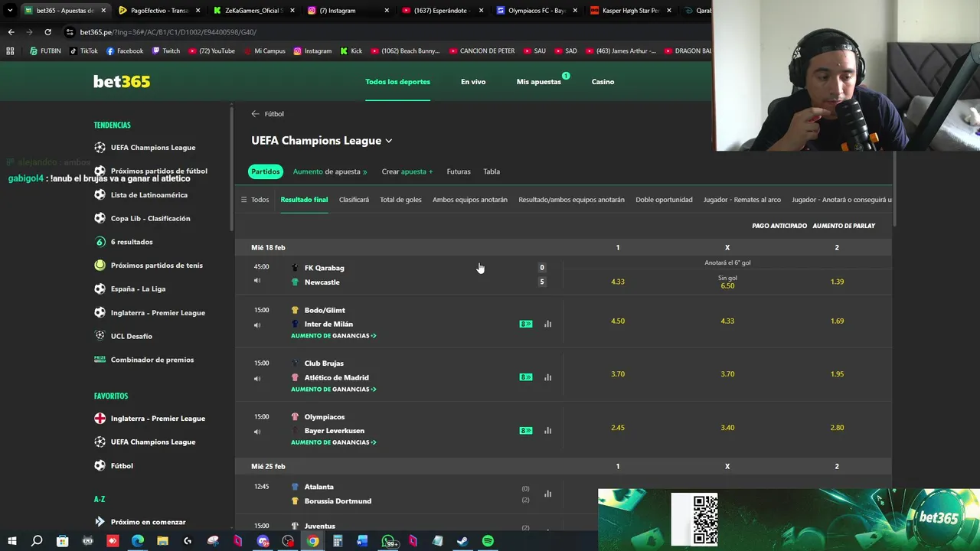This screenshot has width=980, height=551.
Task: Click the browser address bar URL
Action: pyautogui.click(x=168, y=32)
